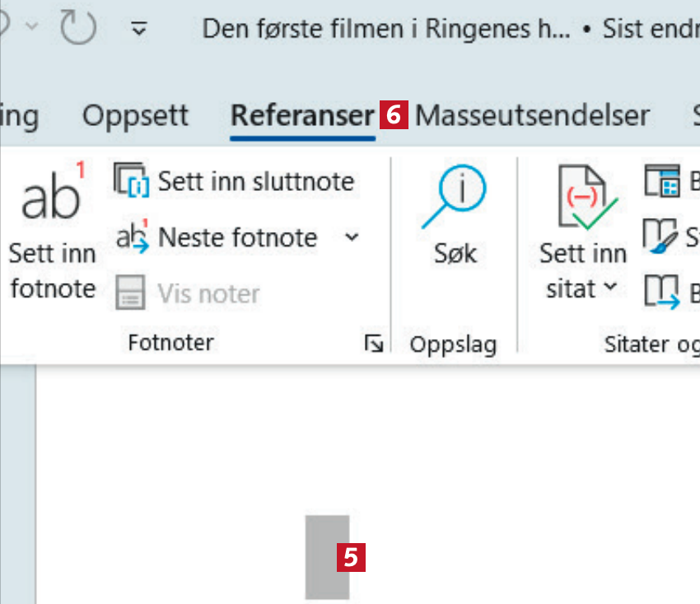Click the circular Repeat arrow in title bar
The image size is (700, 604).
pyautogui.click(x=77, y=30)
